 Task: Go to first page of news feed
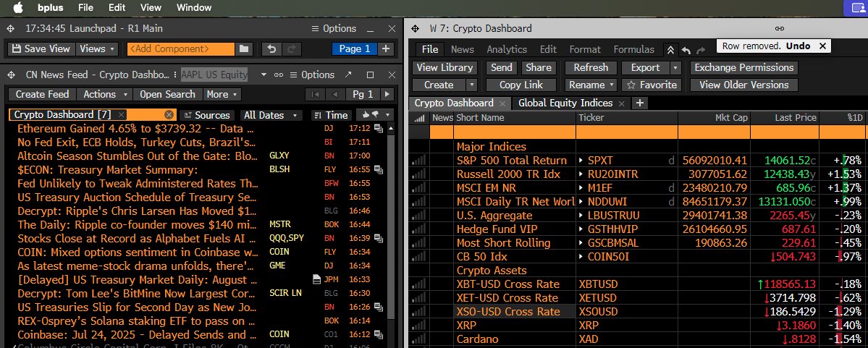(315, 94)
